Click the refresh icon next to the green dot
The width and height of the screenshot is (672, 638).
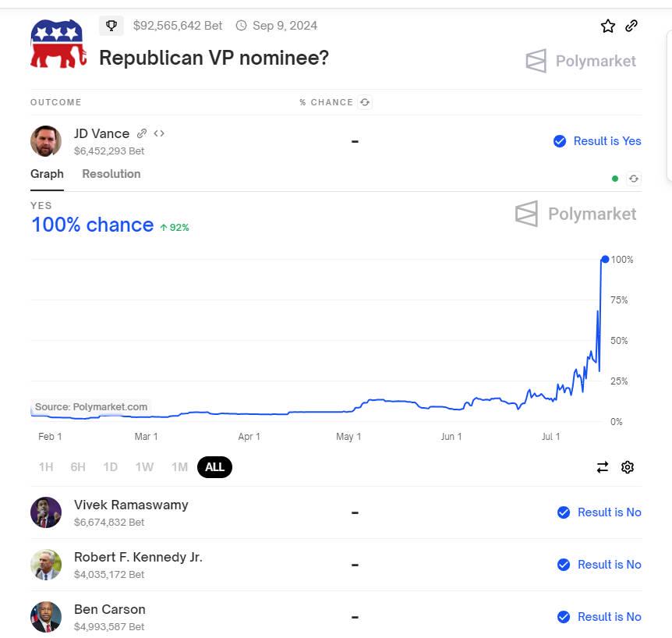point(634,179)
